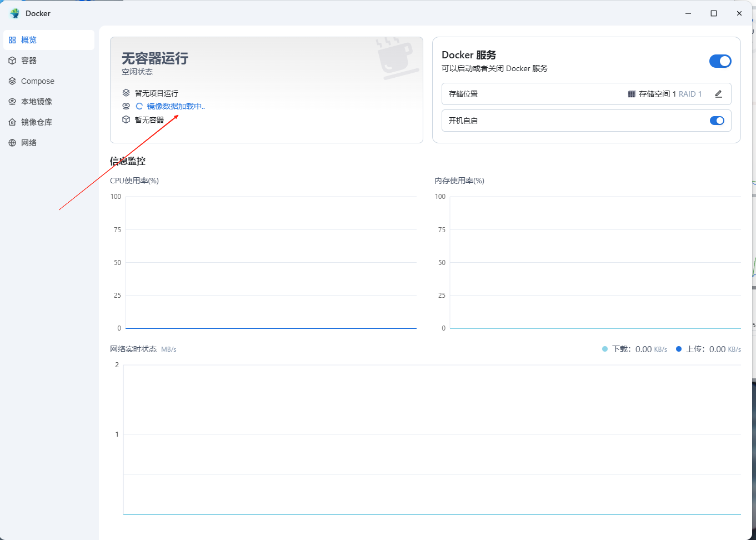Click the loading spinner beside 镜像数据加载中
This screenshot has width=756, height=540.
click(139, 106)
